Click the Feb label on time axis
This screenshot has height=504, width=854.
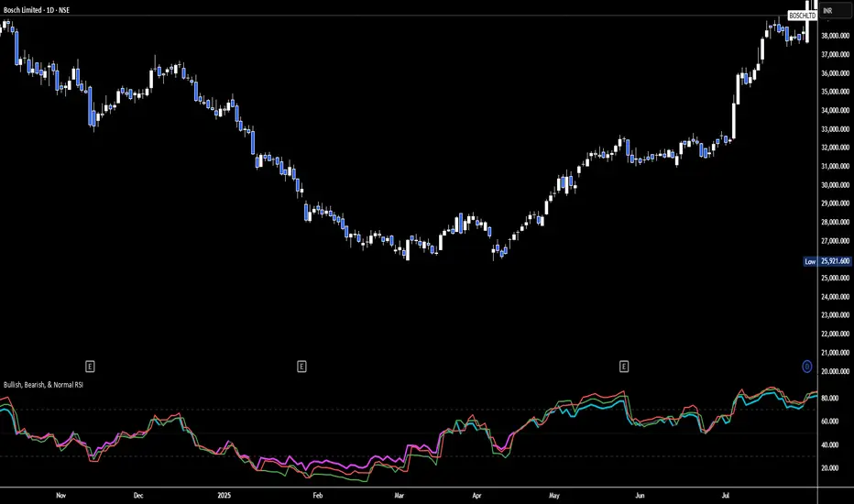[x=318, y=495]
